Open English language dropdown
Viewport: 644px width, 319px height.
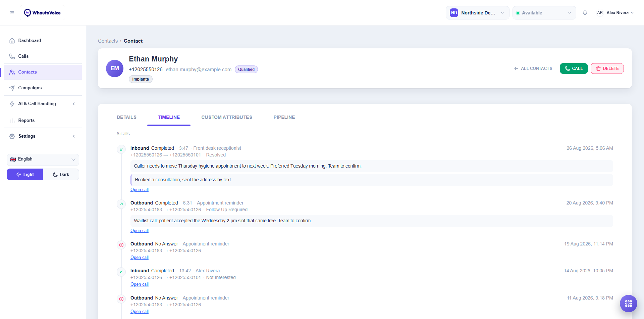pos(43,159)
